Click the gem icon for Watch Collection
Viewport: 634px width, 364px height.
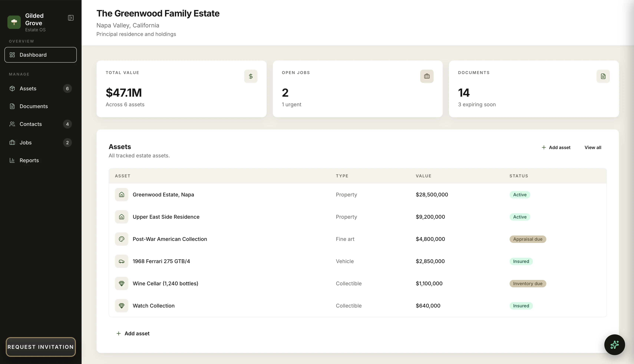[x=121, y=306]
